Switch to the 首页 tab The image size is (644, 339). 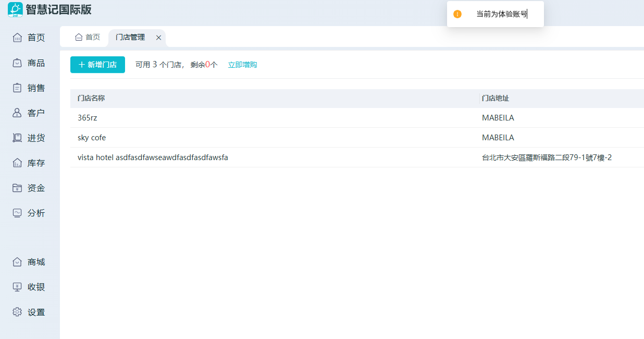pyautogui.click(x=88, y=38)
